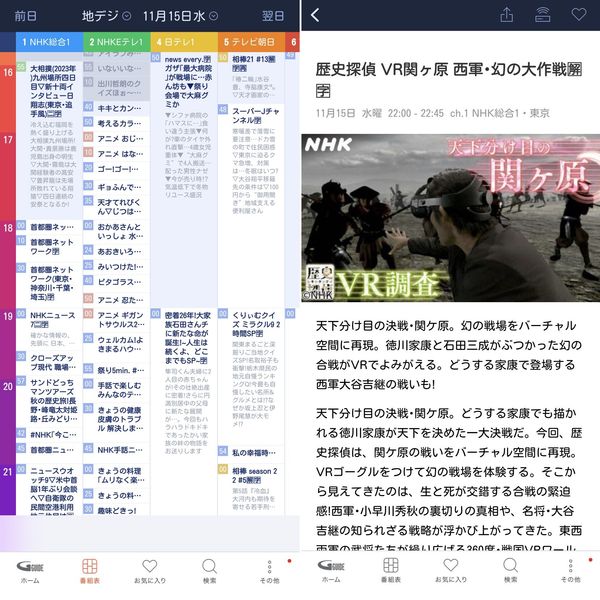Open the 地デジ broadcast type dropdown
The height and width of the screenshot is (600, 600).
(x=106, y=16)
